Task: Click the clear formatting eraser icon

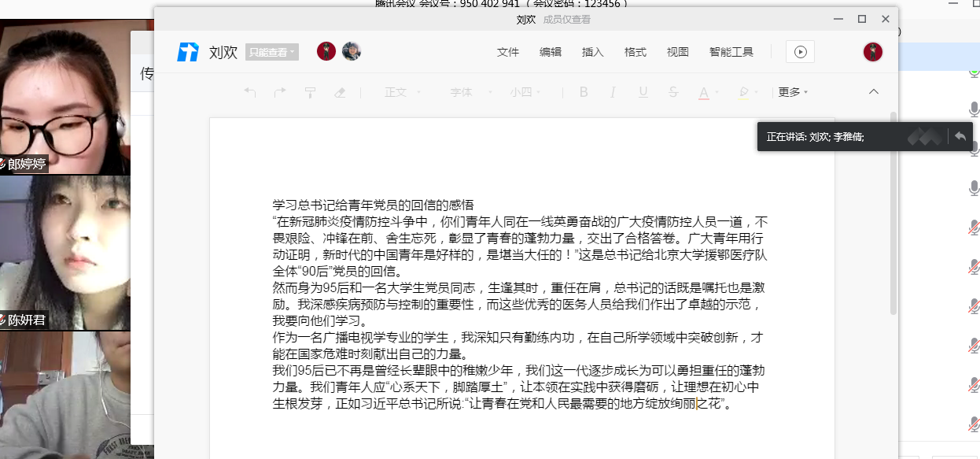Action: [x=340, y=92]
